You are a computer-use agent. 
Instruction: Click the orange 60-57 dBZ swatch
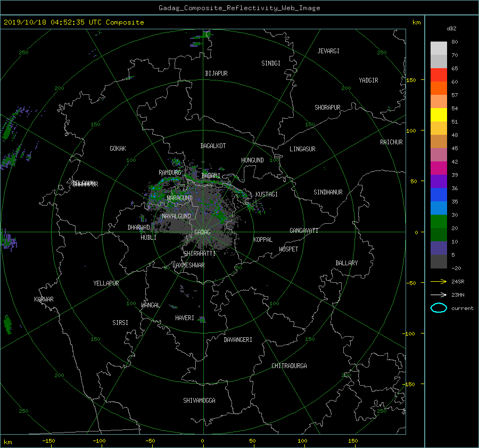tap(439, 88)
